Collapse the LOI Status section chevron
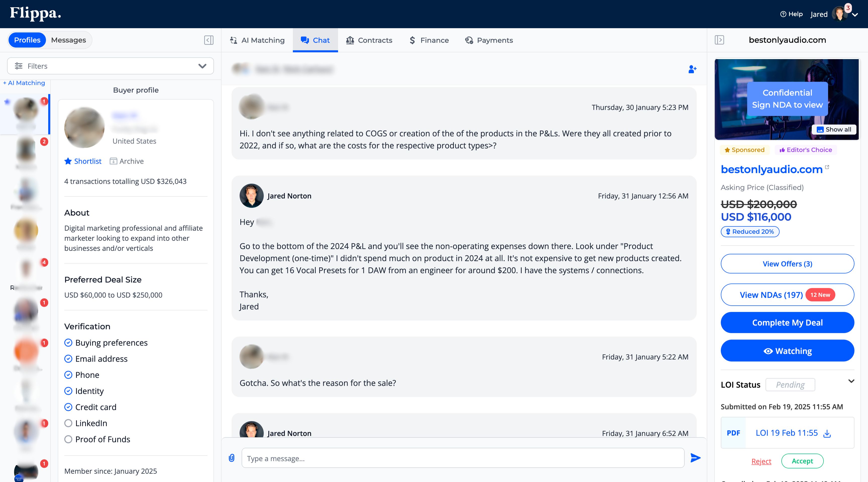Screen dimensions: 868x482 tap(851, 381)
